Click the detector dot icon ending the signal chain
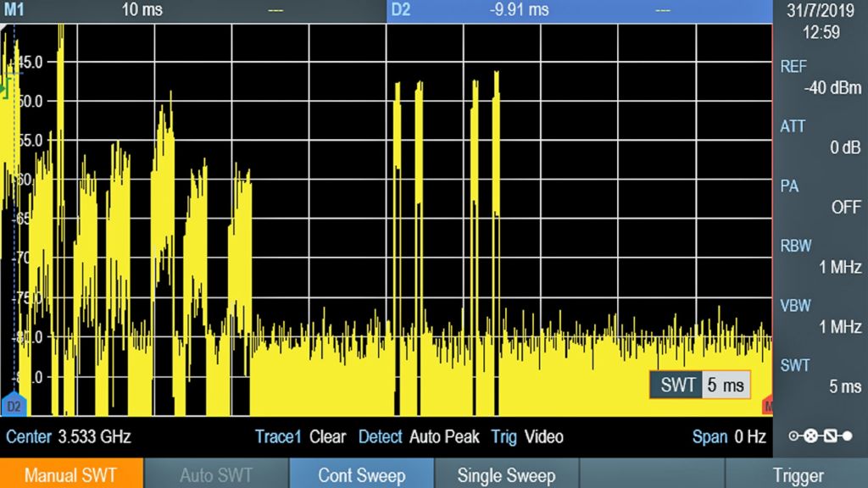The image size is (868, 488). coord(848,435)
